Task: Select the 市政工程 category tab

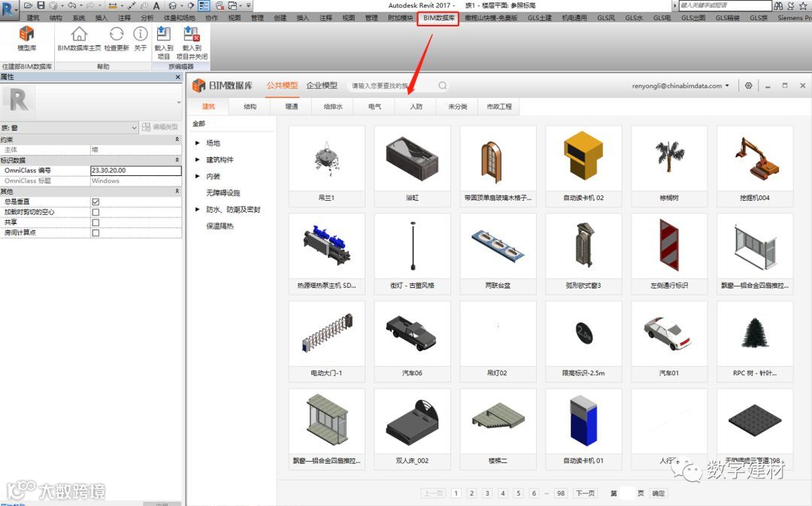Action: tap(499, 107)
